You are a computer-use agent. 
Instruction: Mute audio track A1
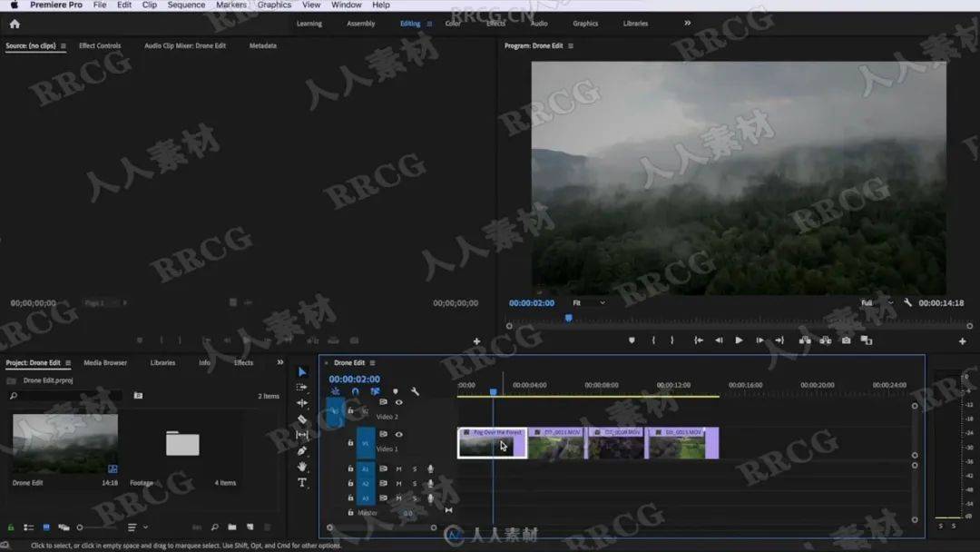point(398,469)
